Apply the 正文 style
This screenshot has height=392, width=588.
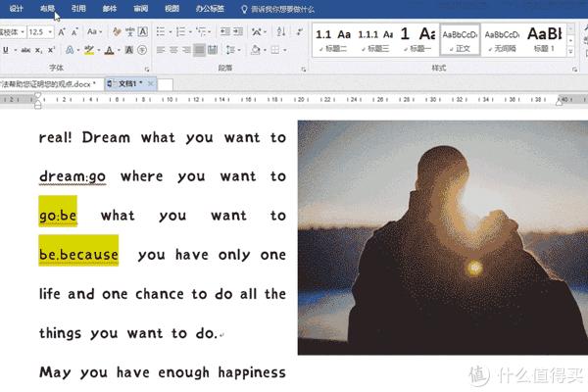click(460, 40)
